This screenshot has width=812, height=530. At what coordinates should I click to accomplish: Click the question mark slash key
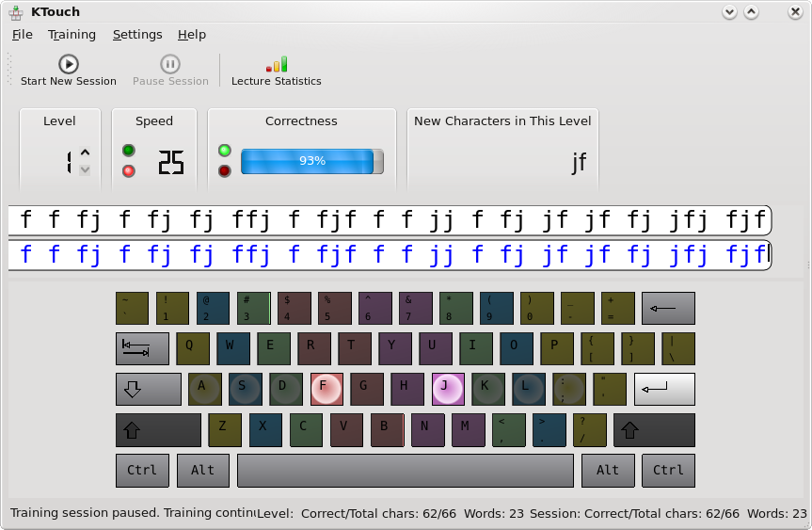click(589, 429)
